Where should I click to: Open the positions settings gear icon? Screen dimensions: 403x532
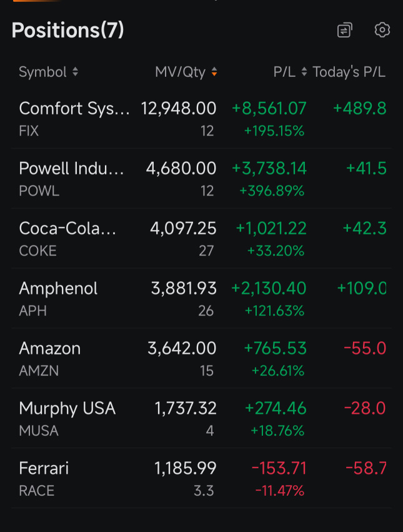382,30
